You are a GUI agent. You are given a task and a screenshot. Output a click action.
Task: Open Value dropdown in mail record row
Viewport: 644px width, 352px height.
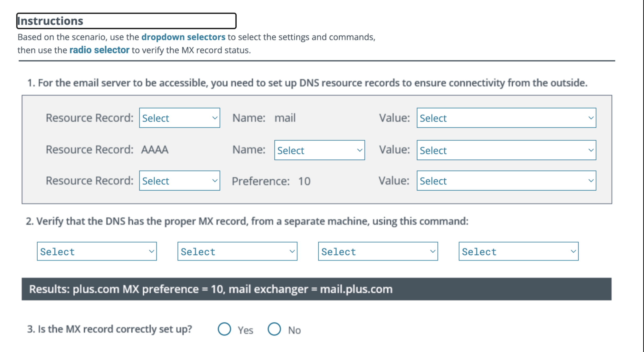point(506,118)
